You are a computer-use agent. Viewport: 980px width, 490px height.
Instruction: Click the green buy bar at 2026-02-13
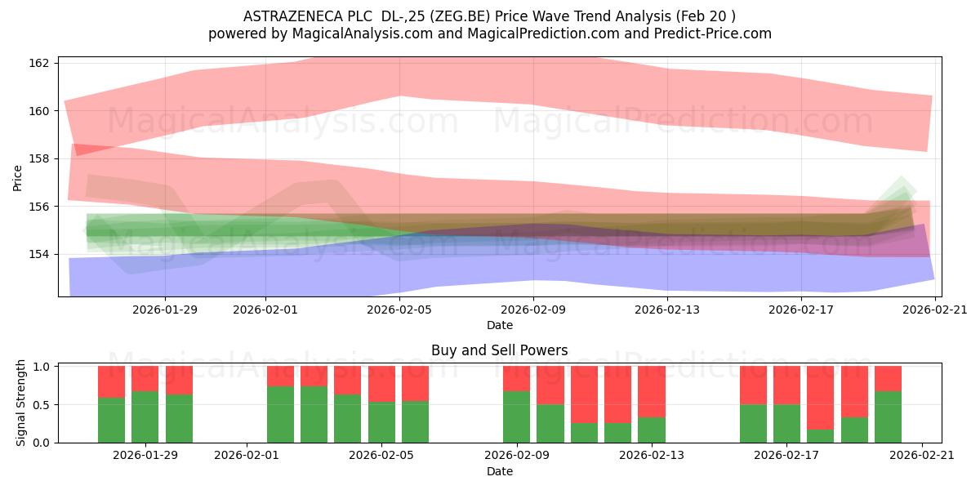652,430
